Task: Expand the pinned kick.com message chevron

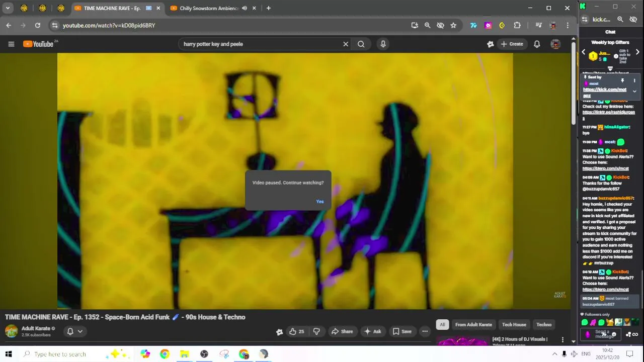Action: 634,92
